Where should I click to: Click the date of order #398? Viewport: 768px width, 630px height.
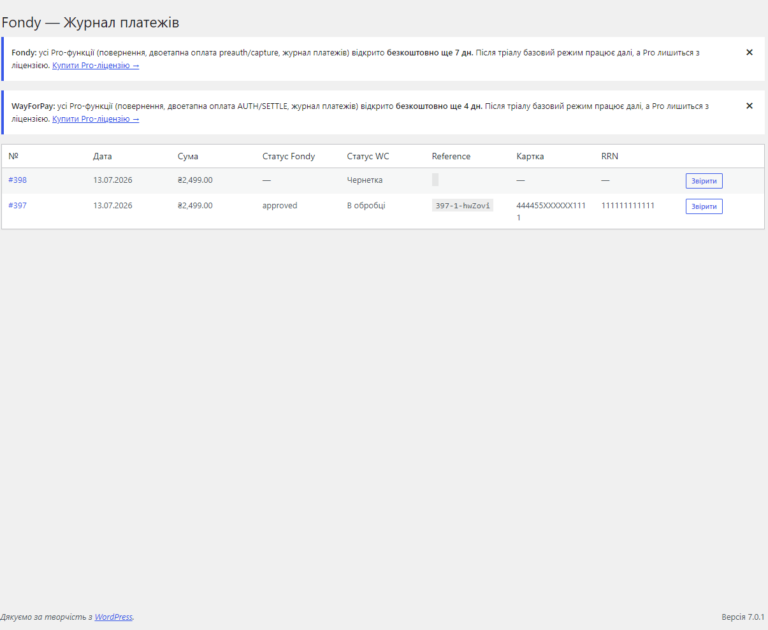coord(113,180)
